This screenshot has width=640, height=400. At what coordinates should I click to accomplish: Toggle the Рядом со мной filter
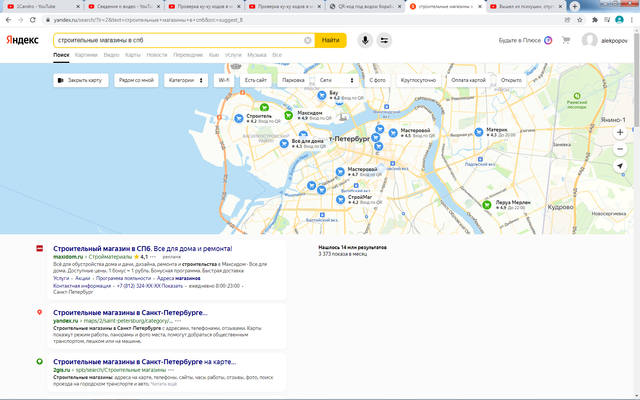coord(136,80)
